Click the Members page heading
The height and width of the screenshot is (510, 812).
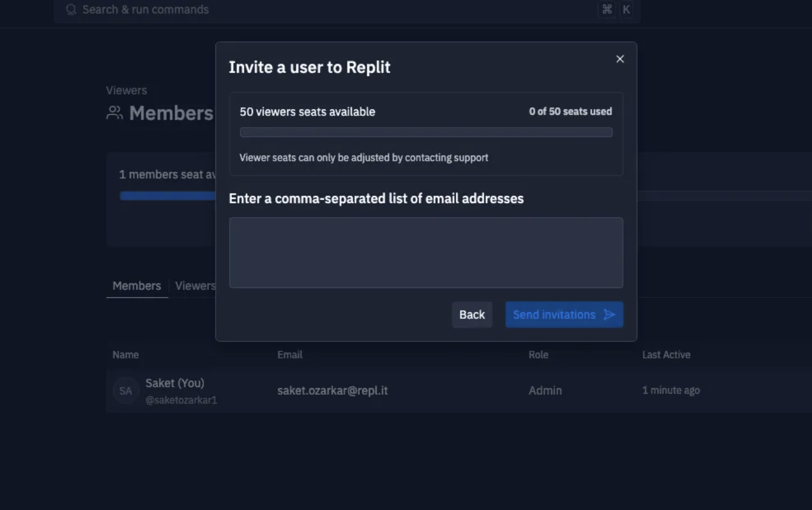coord(171,113)
